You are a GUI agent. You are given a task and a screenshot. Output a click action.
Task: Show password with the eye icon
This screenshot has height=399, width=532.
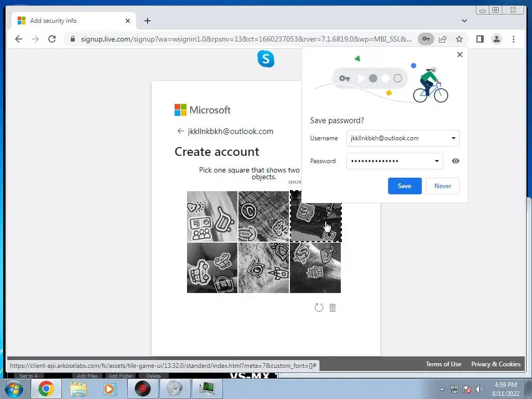coord(455,161)
